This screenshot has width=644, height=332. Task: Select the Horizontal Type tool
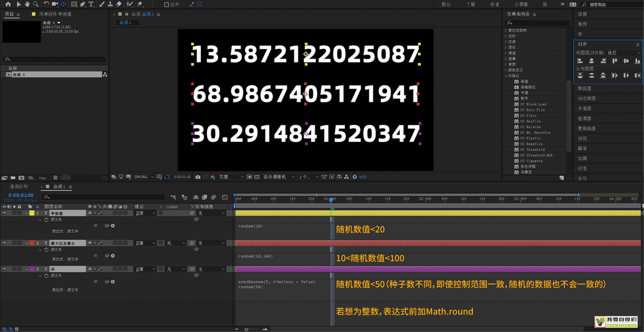tap(91, 4)
